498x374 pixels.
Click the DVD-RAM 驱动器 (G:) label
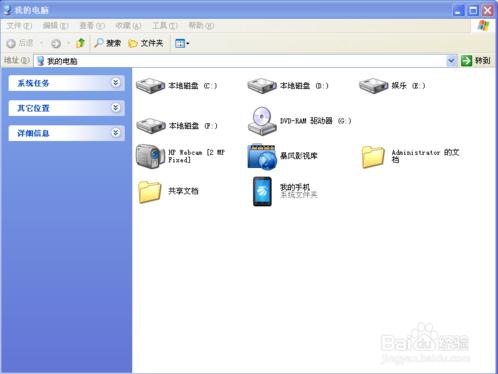click(x=315, y=121)
